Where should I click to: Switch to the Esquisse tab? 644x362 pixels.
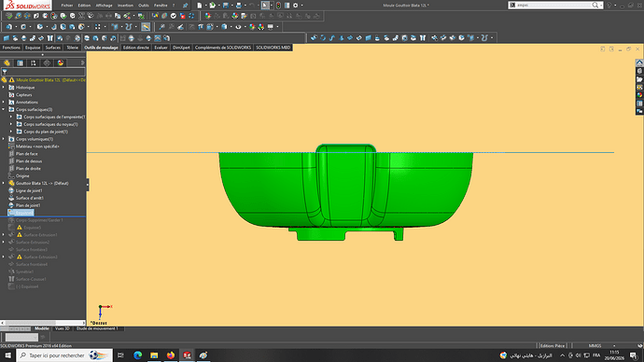point(33,48)
